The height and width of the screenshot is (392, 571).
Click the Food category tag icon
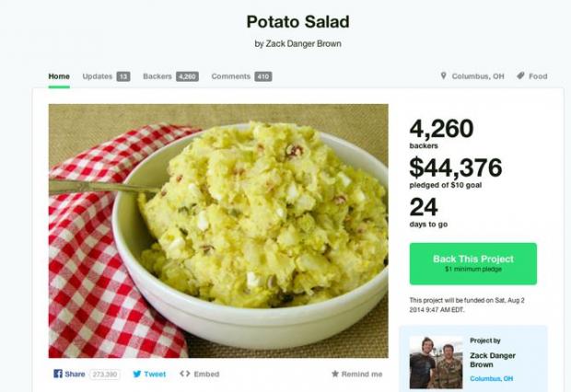520,75
